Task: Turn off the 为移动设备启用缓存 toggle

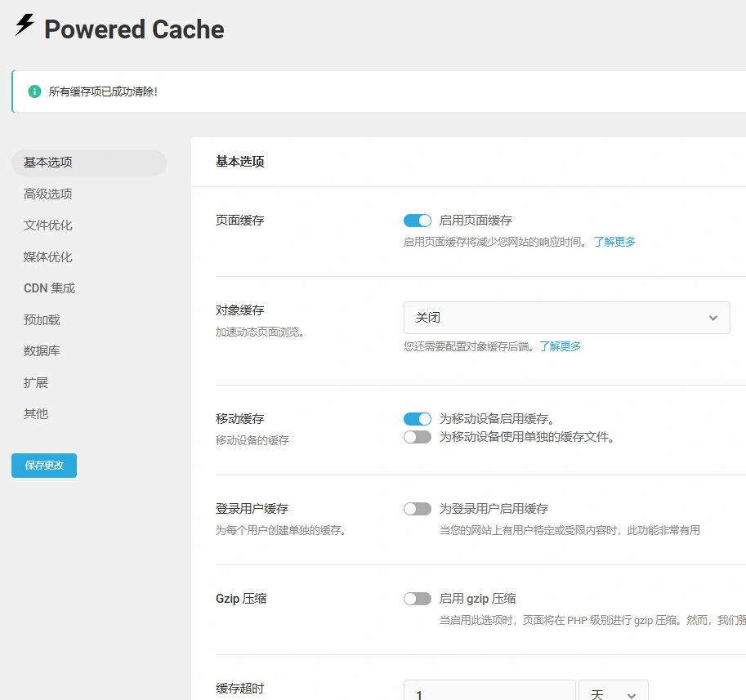Action: tap(417, 418)
